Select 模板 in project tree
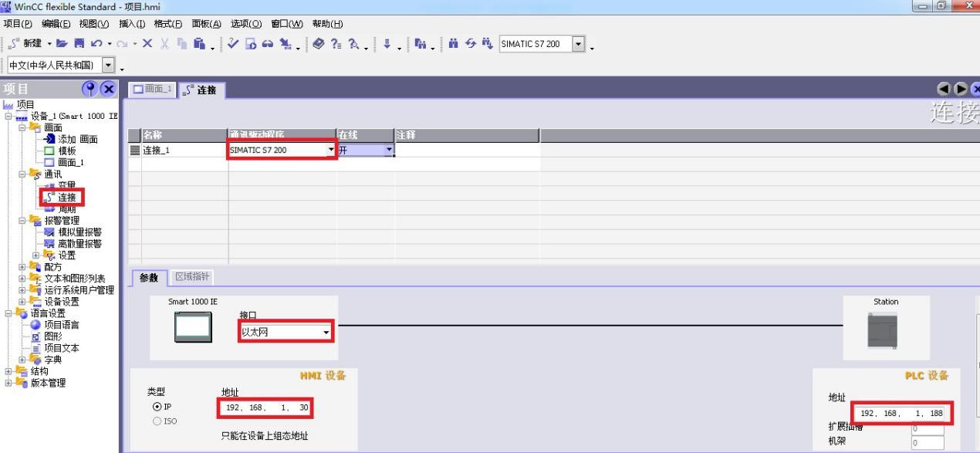 point(67,150)
